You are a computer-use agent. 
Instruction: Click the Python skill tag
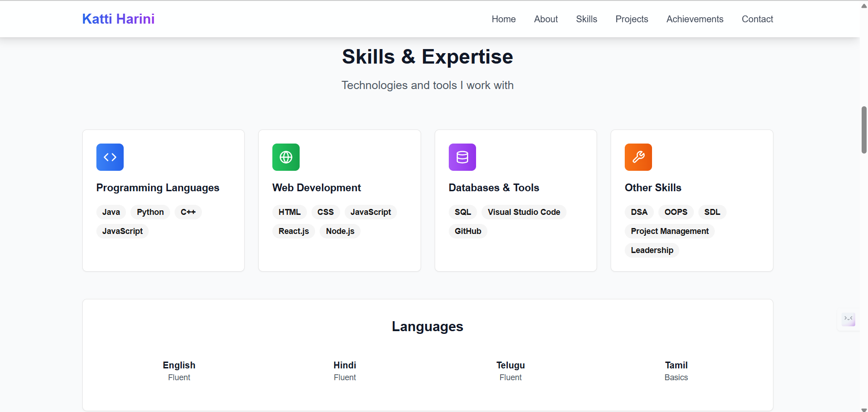coord(151,212)
